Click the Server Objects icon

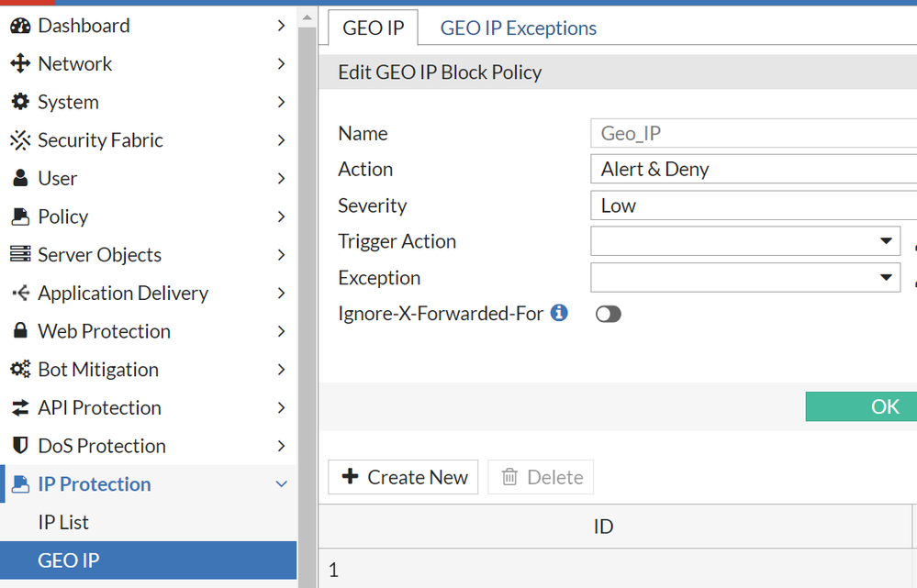(x=20, y=255)
